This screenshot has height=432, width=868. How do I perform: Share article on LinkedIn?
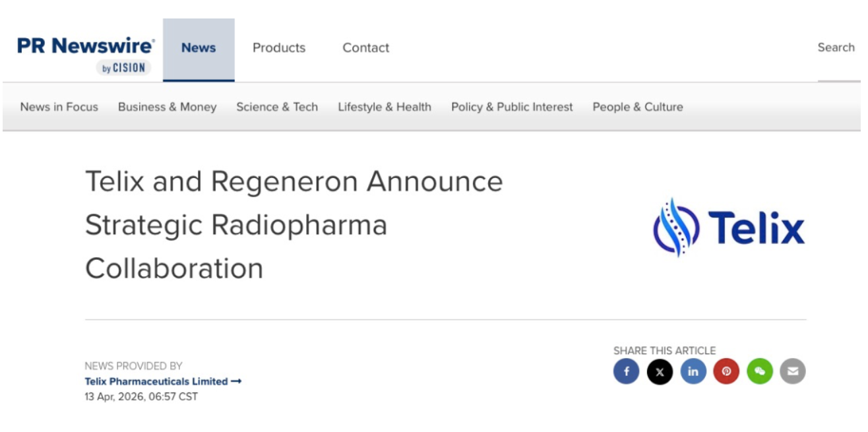pos(693,371)
